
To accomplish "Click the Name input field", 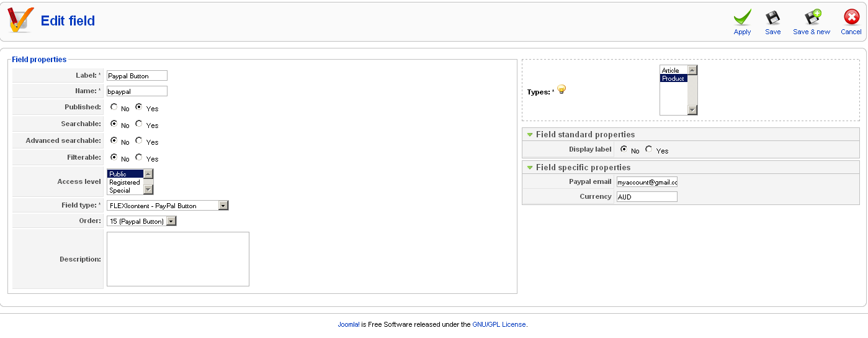I will [x=137, y=91].
